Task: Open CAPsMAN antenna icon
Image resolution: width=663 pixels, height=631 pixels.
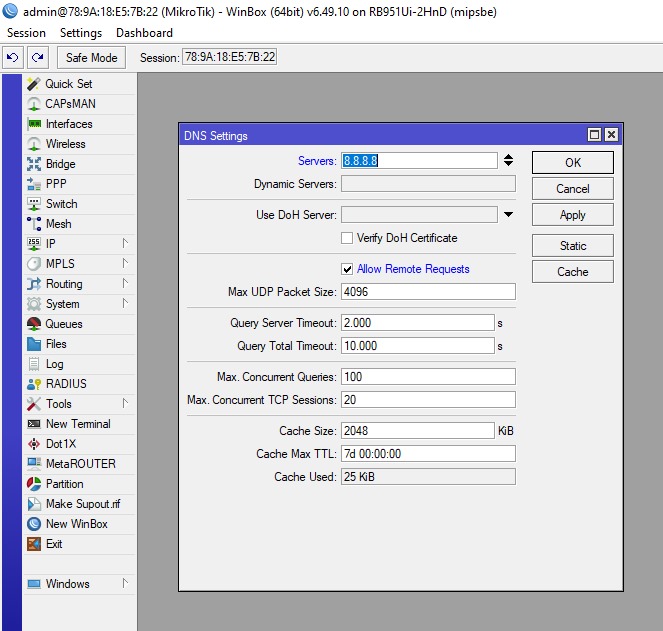Action: tap(34, 104)
